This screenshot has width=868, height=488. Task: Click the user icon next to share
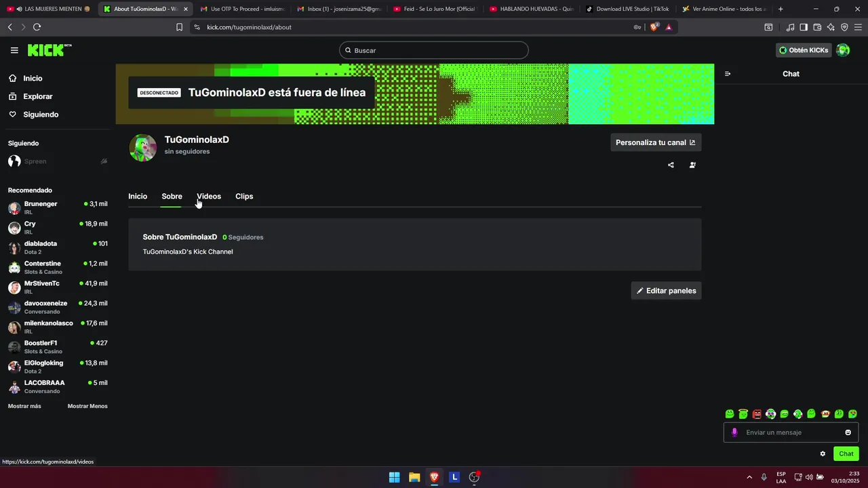tap(692, 165)
